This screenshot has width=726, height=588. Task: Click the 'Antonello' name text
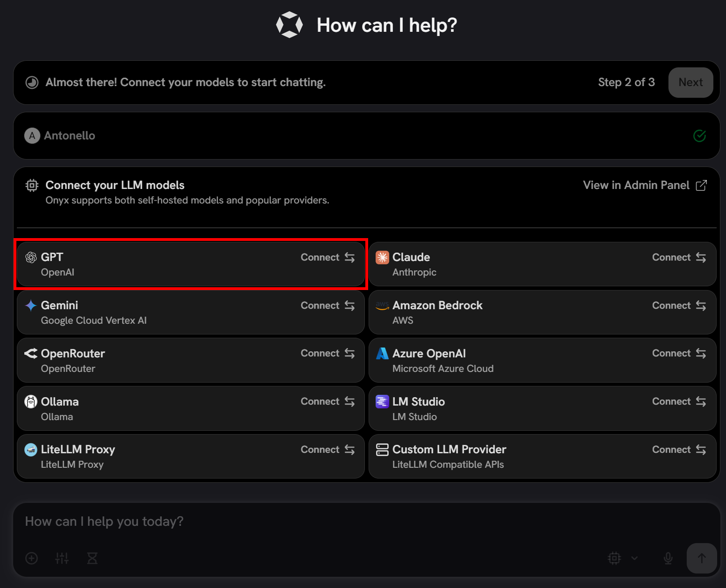tap(70, 136)
